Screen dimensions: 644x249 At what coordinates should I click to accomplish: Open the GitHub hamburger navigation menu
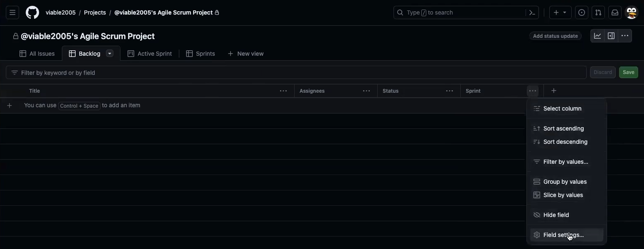point(12,12)
